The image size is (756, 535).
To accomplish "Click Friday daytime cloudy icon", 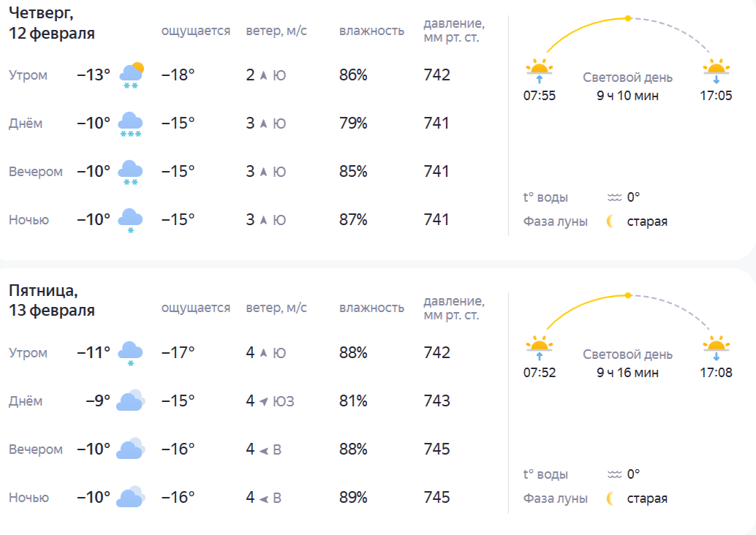I will [x=130, y=401].
